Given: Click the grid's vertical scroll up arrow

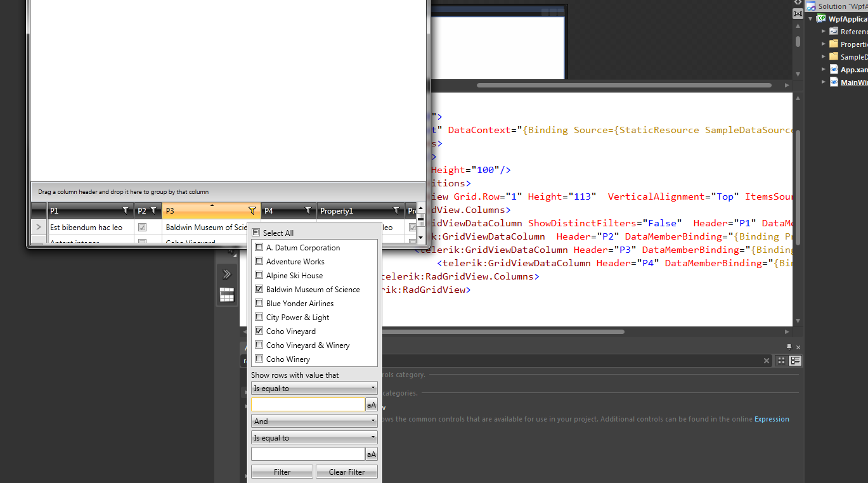Looking at the screenshot, I should coord(421,207).
